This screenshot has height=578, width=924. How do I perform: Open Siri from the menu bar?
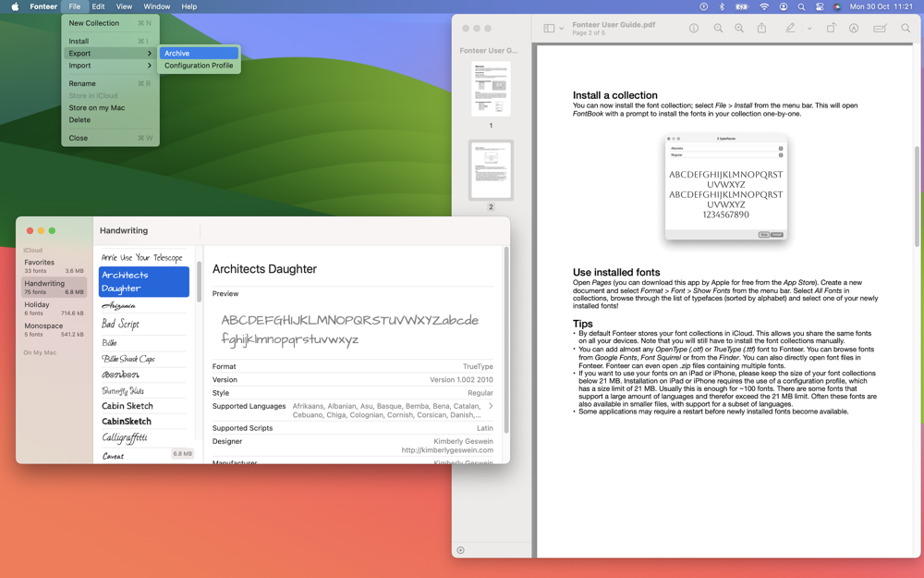[837, 6]
